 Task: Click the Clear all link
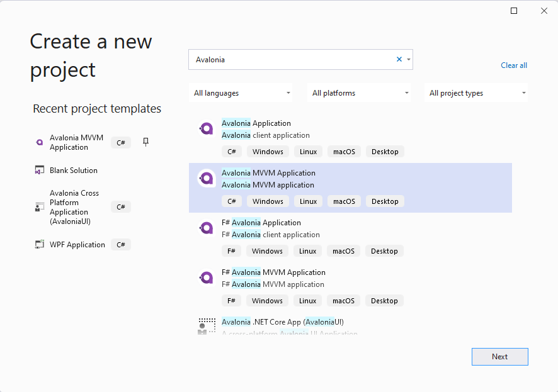[514, 65]
